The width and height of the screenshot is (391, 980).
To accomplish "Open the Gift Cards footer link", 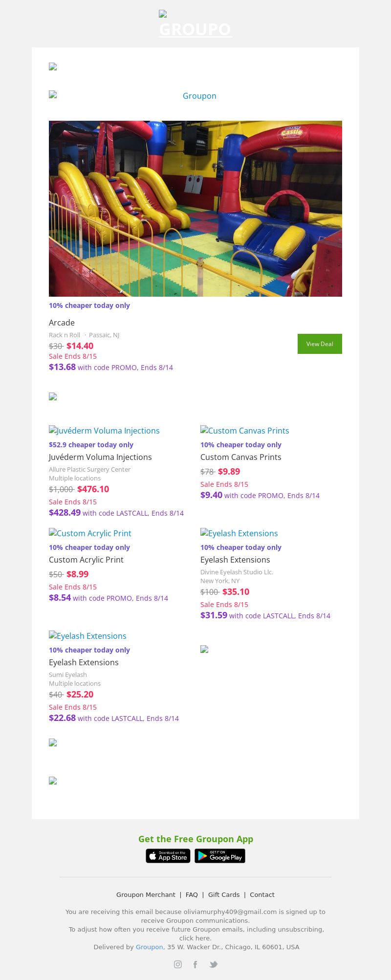I will coord(224,894).
